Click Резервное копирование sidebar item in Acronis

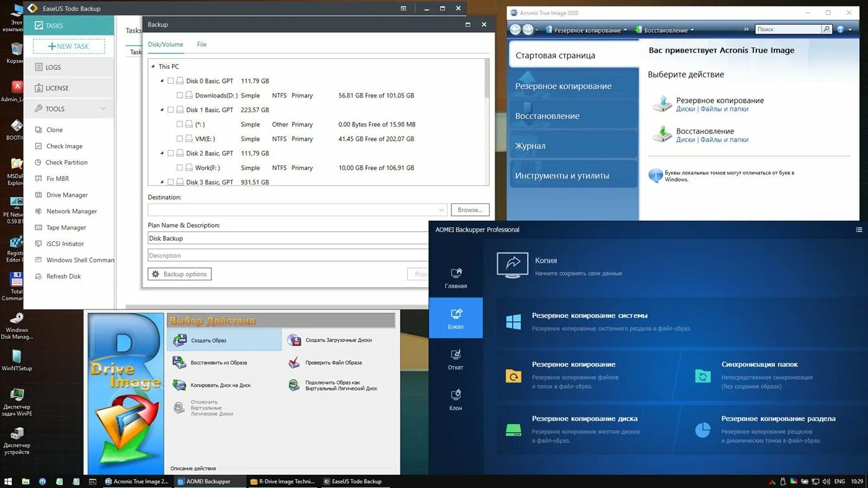click(x=573, y=86)
